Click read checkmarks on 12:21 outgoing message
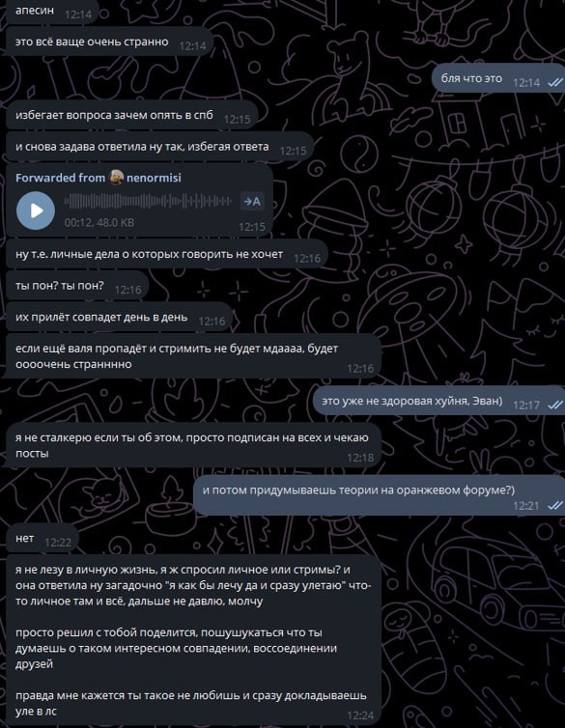This screenshot has width=565, height=728. click(554, 505)
